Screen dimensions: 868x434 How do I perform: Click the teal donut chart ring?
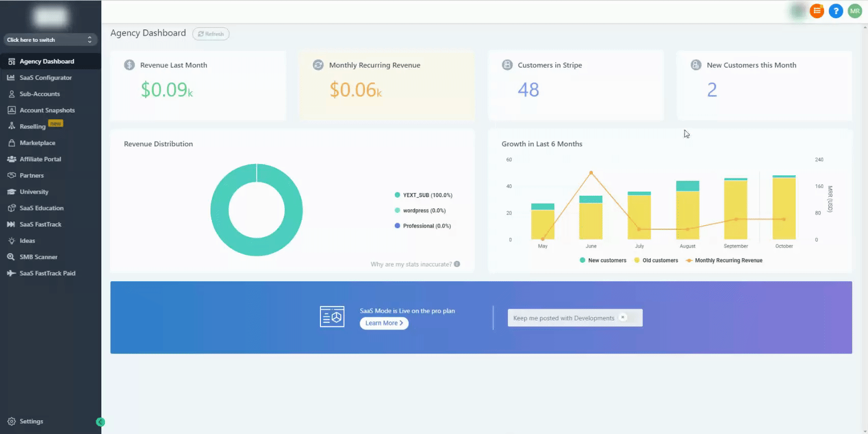220,210
